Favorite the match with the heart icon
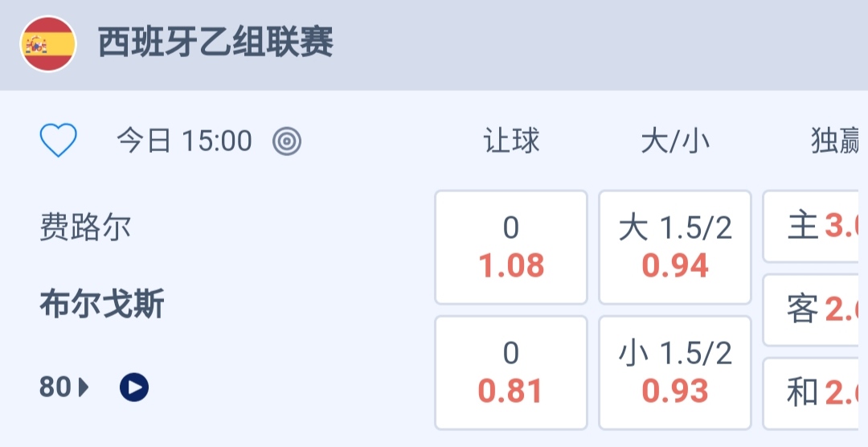The width and height of the screenshot is (868, 447). 59,141
